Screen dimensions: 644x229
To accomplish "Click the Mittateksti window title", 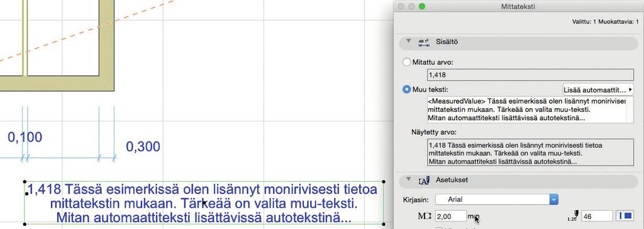I will (x=518, y=6).
